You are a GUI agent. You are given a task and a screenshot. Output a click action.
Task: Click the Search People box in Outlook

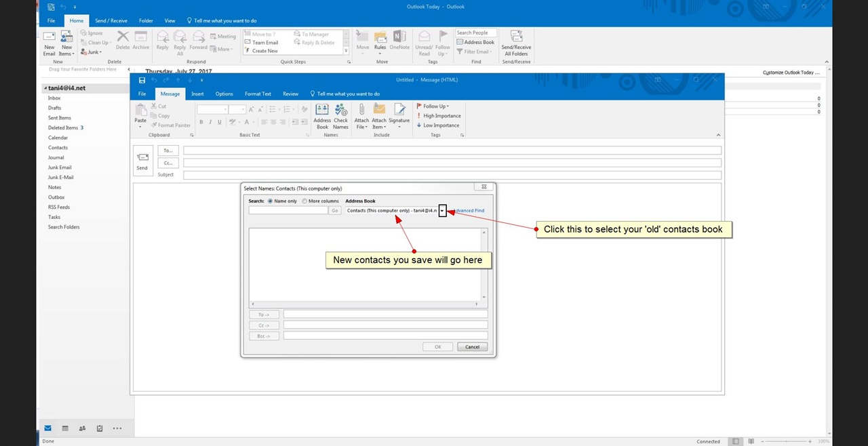(x=476, y=33)
